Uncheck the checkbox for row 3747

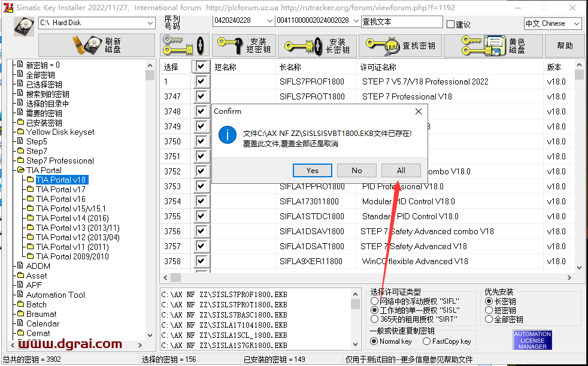201,96
